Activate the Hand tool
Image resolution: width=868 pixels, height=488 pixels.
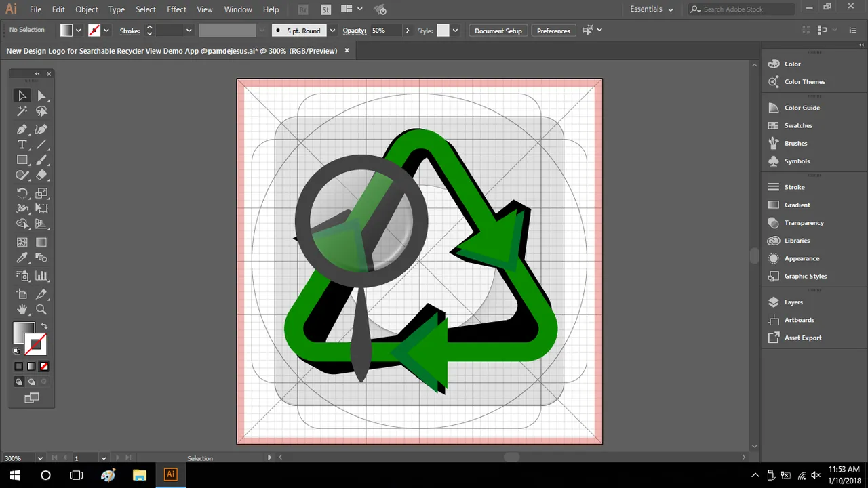22,310
